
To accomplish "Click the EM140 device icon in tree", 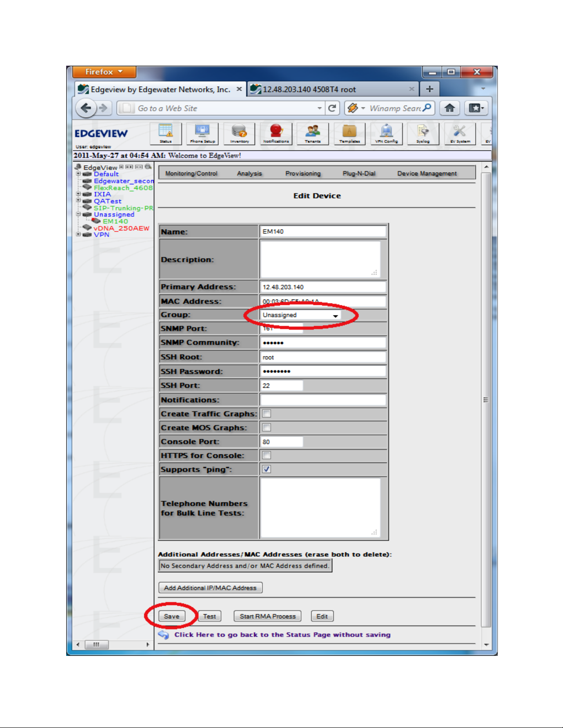I will pyautogui.click(x=97, y=221).
